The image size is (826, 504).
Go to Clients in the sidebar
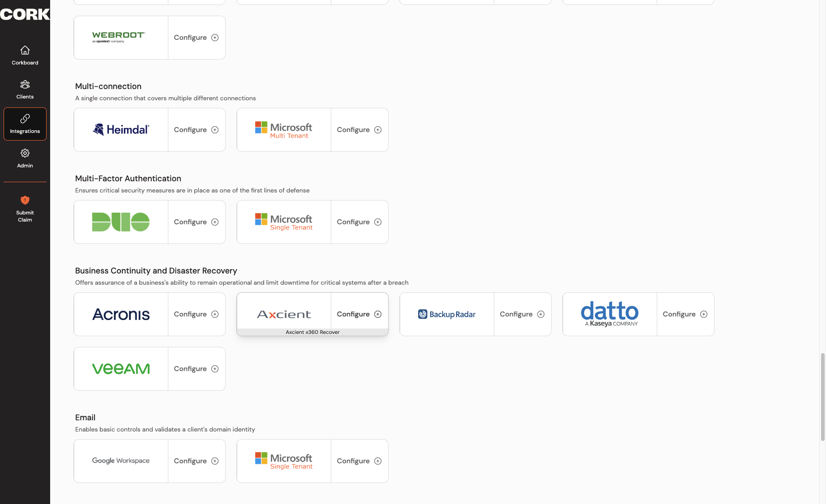tap(25, 90)
